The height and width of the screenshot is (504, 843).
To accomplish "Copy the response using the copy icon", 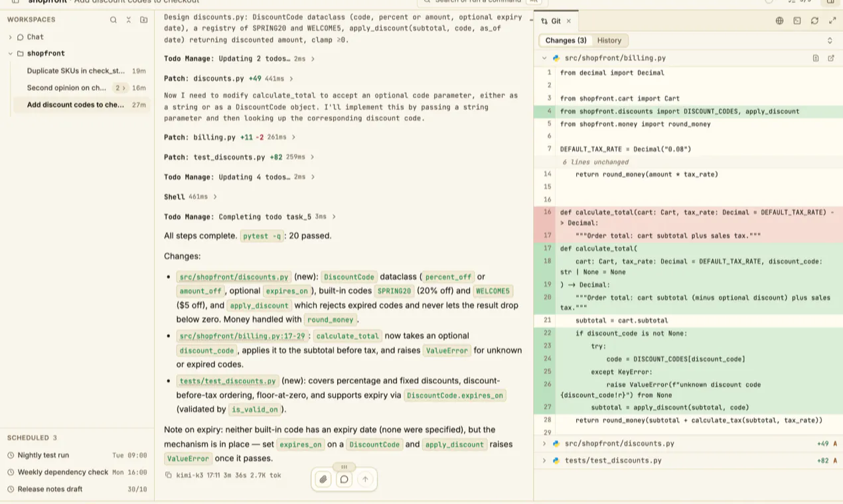I will point(168,475).
